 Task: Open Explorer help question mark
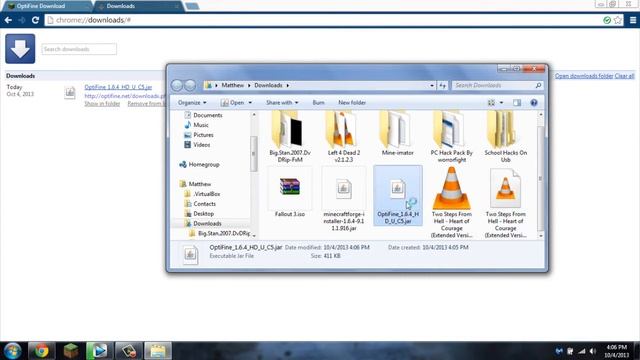point(534,103)
